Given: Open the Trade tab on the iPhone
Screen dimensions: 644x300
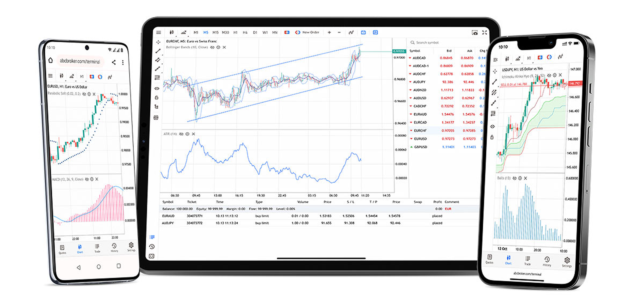Looking at the screenshot, I should (x=528, y=260).
